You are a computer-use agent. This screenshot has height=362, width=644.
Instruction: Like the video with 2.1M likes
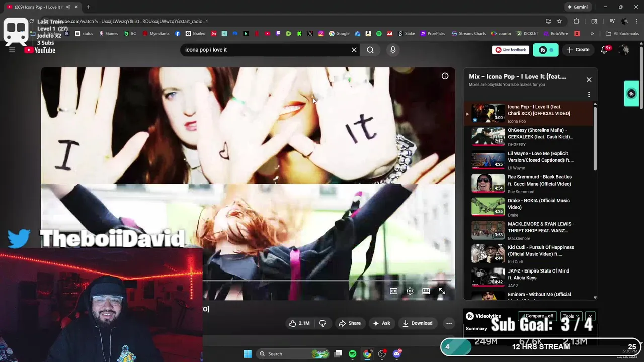299,323
